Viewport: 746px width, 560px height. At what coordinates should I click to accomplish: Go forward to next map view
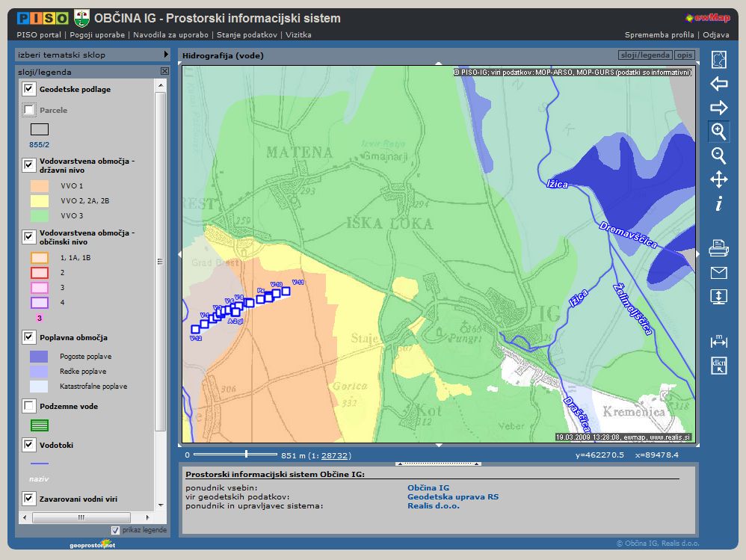coord(718,108)
